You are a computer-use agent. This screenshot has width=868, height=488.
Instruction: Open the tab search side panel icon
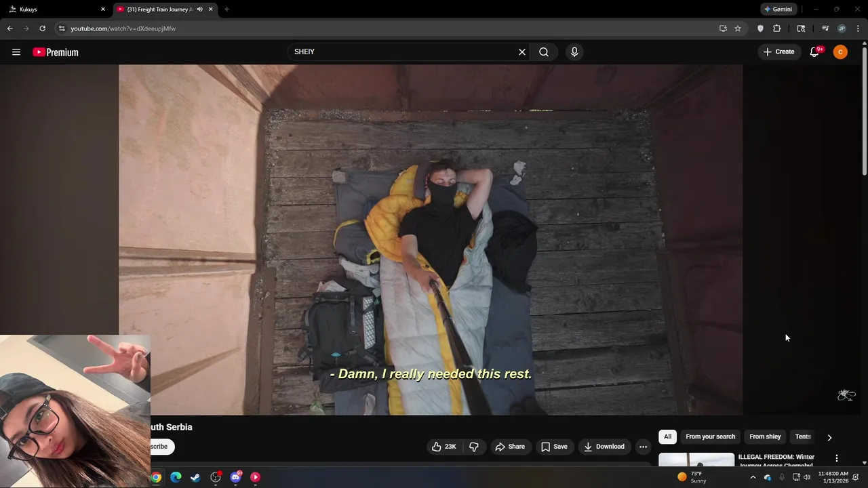(x=801, y=28)
